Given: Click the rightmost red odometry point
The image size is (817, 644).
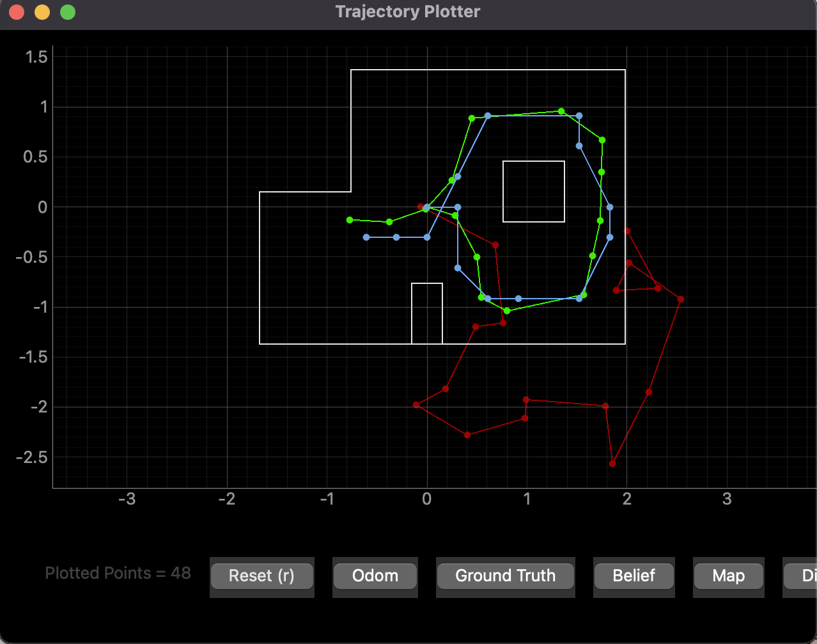Looking at the screenshot, I should pos(681,299).
